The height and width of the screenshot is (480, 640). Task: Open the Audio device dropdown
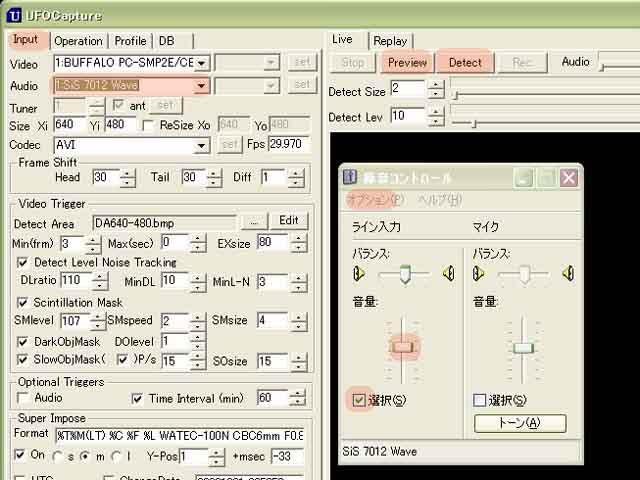pos(201,86)
